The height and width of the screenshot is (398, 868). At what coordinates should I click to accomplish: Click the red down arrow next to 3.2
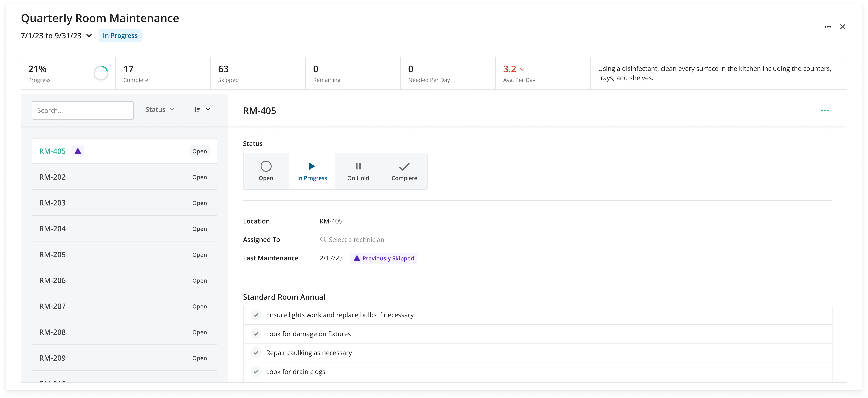point(522,69)
